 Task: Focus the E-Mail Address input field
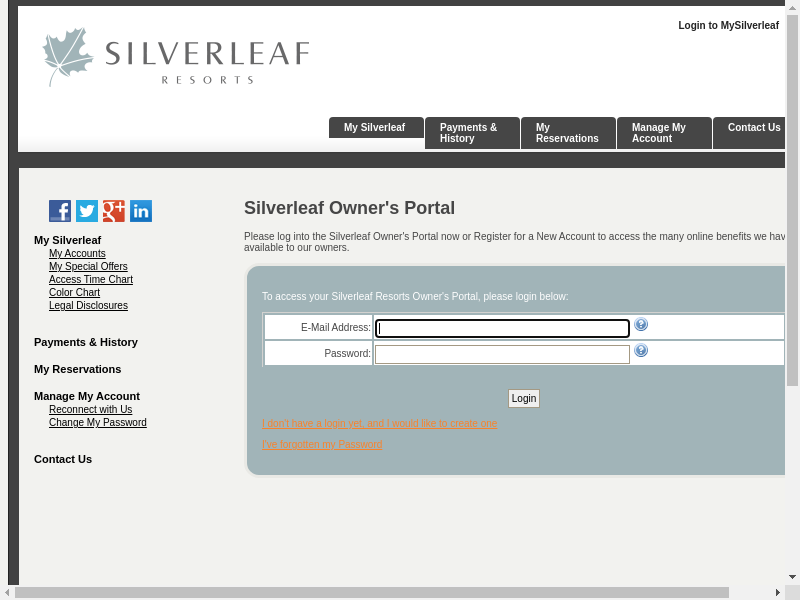[502, 329]
